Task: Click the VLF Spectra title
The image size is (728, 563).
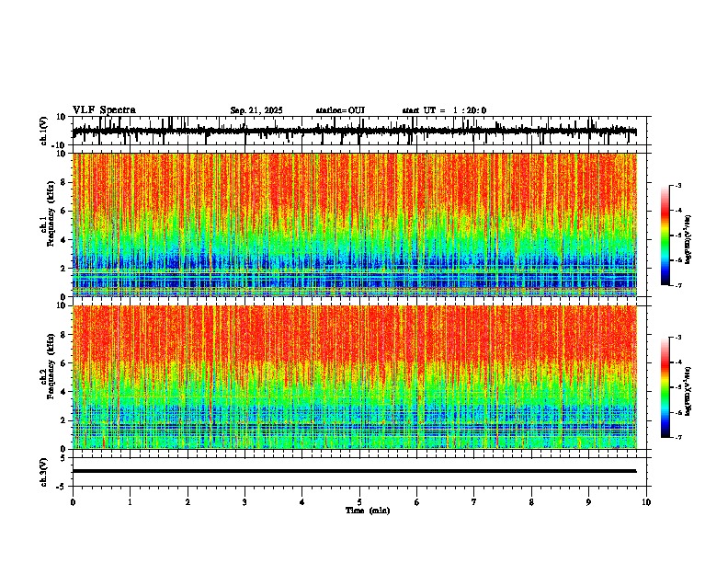Action: (104, 110)
